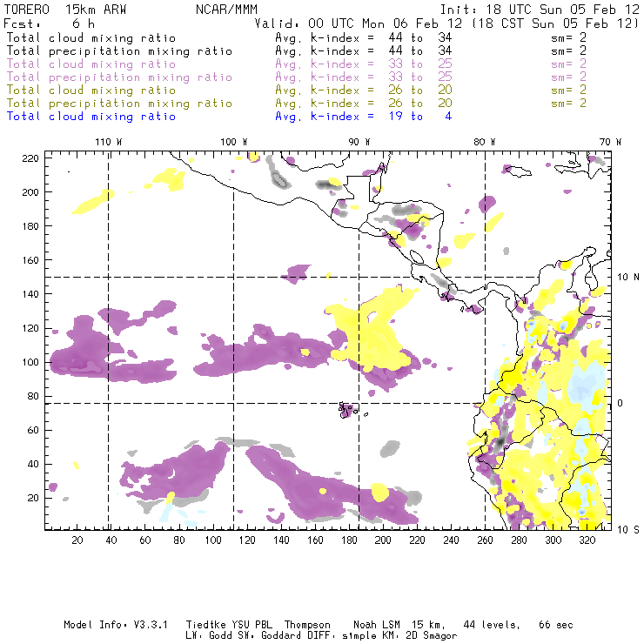Select the "320" horizontal axis tick label
Screen dimensions: 644x644
(587, 540)
